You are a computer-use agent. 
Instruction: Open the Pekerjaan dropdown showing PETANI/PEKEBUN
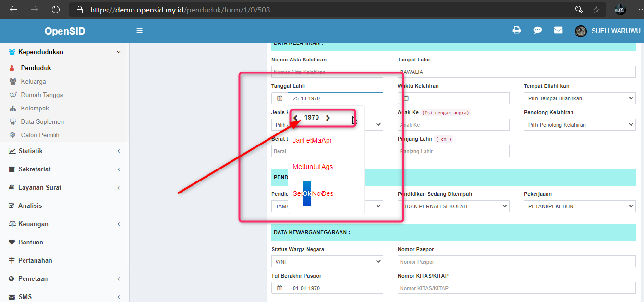click(580, 206)
